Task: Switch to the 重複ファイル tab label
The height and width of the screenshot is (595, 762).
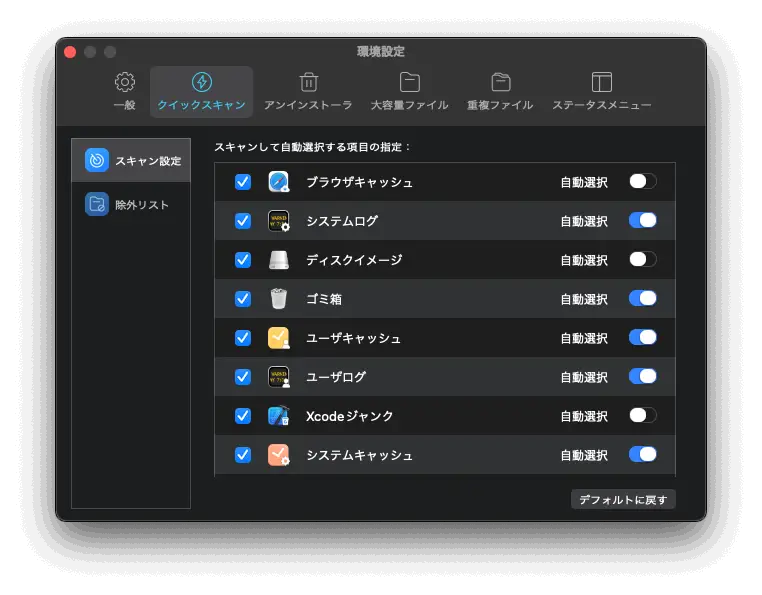Action: (x=501, y=105)
